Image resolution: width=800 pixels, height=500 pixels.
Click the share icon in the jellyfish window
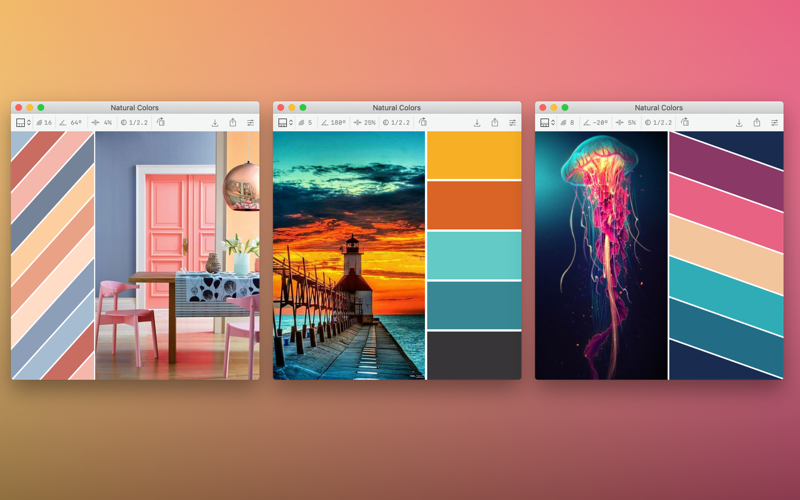click(757, 122)
